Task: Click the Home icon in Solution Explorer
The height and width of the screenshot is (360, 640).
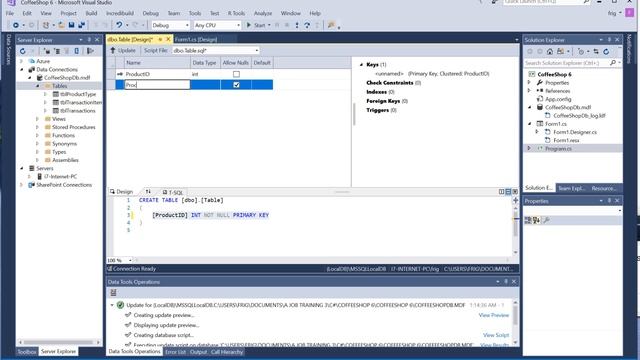Action: [x=550, y=51]
